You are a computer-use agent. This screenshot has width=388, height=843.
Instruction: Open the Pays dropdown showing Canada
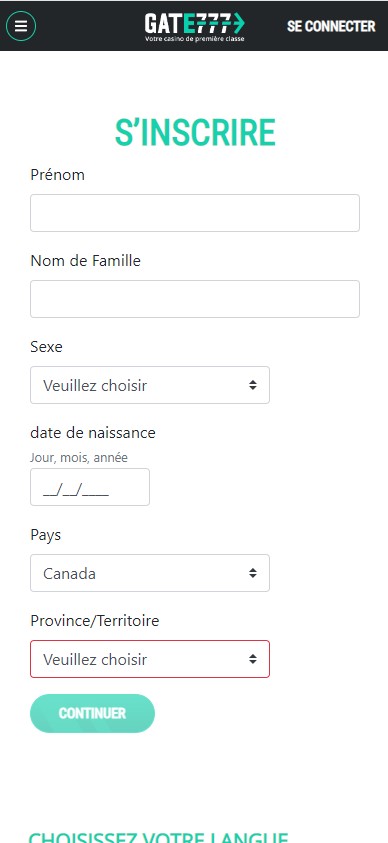pos(150,573)
